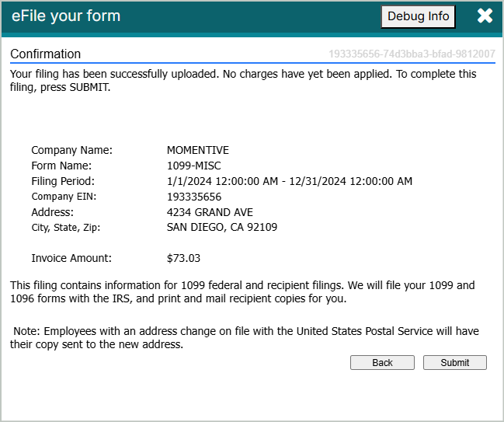Click the 'eFile your form' title
The width and height of the screenshot is (504, 422).
click(66, 16)
